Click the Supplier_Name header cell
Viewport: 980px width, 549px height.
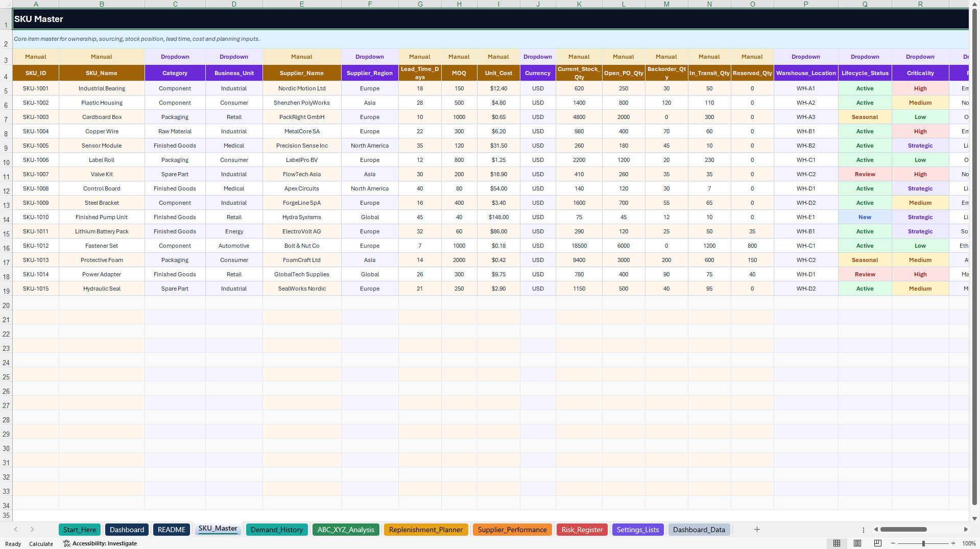pos(302,73)
